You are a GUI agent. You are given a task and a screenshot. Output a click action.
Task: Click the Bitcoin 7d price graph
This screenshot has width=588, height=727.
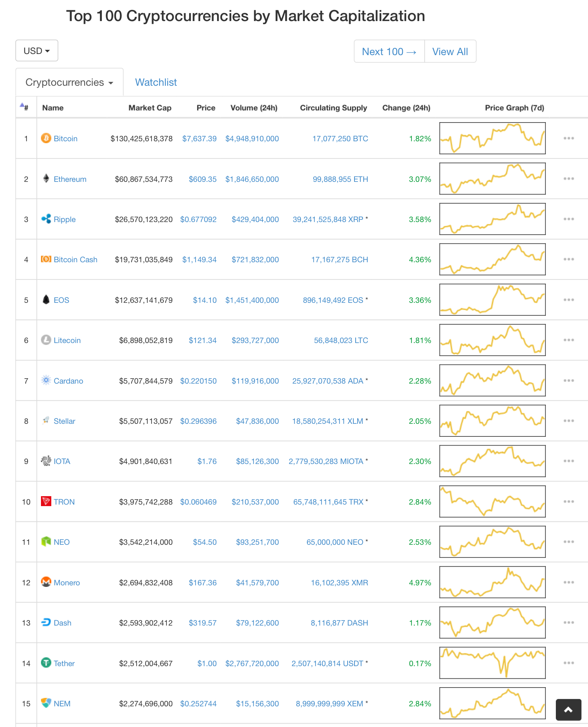[492, 138]
